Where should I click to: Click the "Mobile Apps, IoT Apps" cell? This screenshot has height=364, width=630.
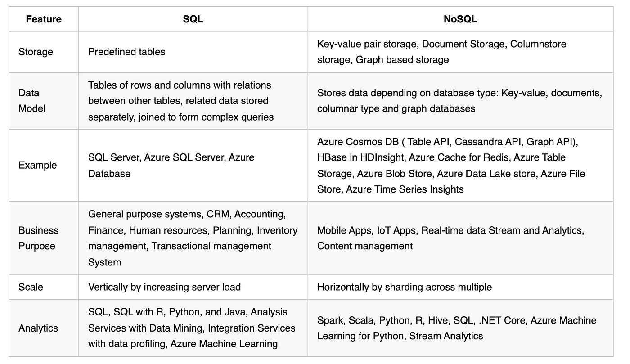click(450, 238)
